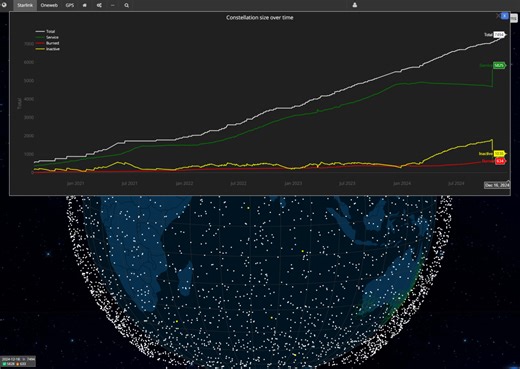Click the Jul 2021 axis label
Viewport: 520px width, 369px height.
point(129,183)
